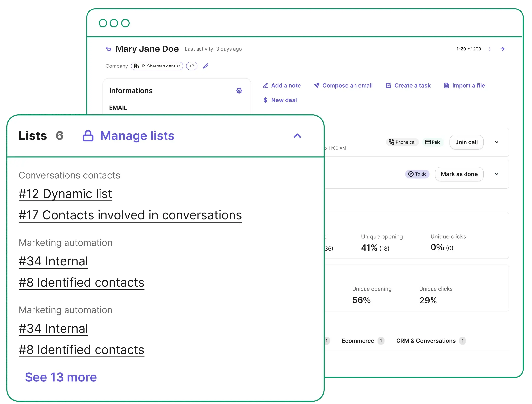Open the three-dot options menu
The width and height of the screenshot is (532, 404).
(x=490, y=49)
